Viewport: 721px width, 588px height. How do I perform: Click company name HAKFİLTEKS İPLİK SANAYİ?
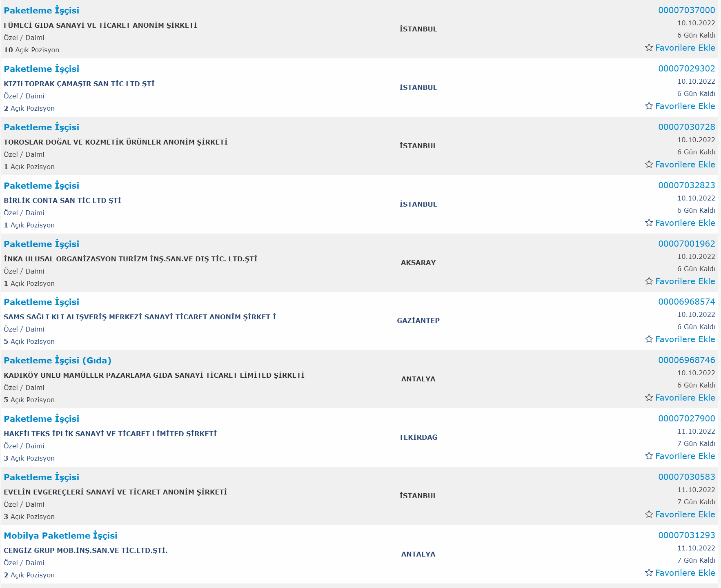click(x=110, y=434)
